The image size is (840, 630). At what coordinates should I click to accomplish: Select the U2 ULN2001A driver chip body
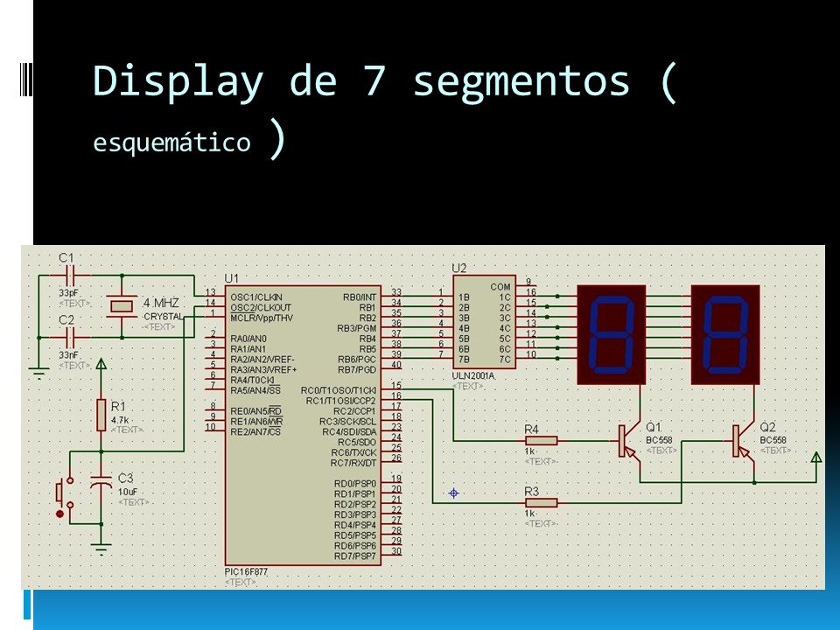(484, 322)
